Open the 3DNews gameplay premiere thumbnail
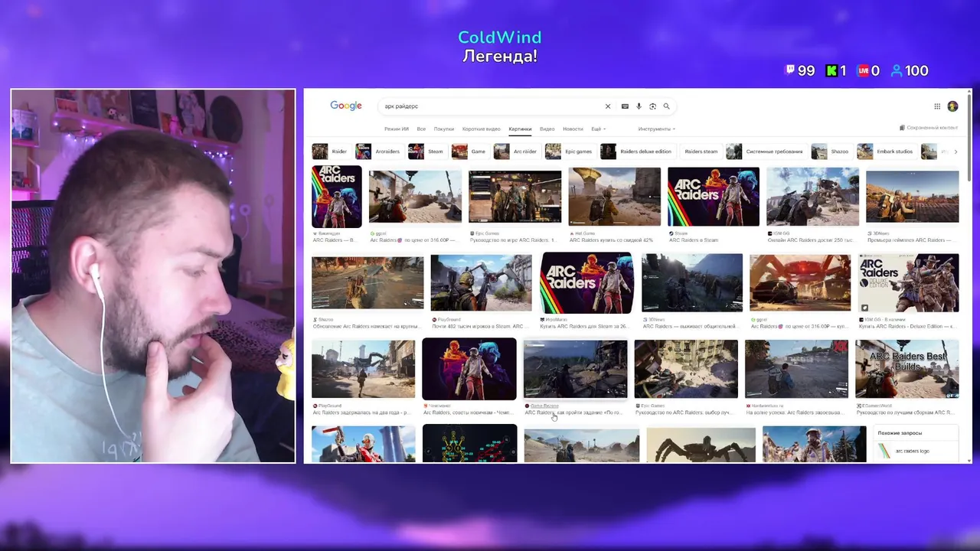This screenshot has height=551, width=980. click(912, 197)
